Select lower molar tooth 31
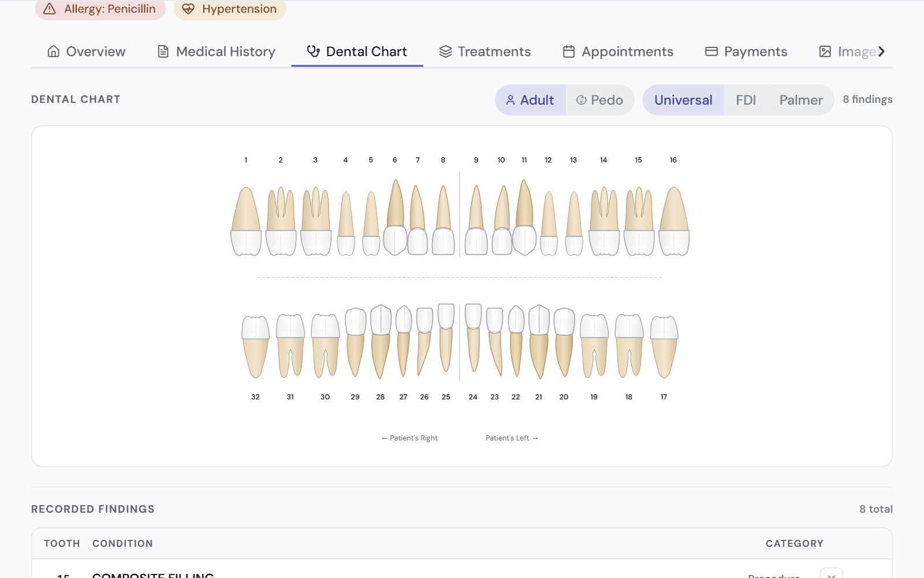The image size is (924, 578). tap(290, 346)
